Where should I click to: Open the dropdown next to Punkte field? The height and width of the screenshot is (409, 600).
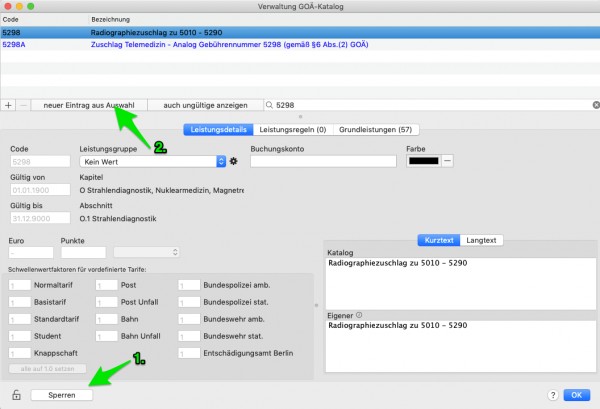pyautogui.click(x=146, y=252)
